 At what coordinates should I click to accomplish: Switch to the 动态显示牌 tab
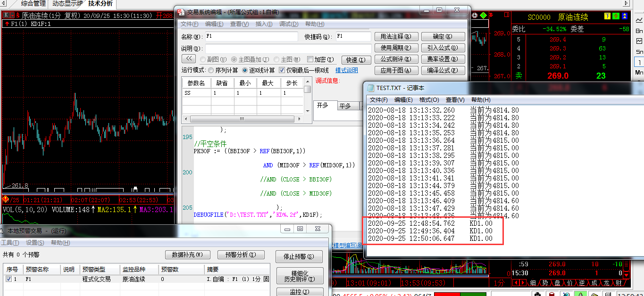67,4
